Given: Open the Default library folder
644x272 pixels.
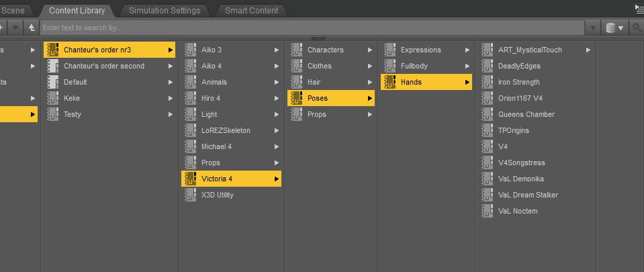Looking at the screenshot, I should click(x=109, y=82).
